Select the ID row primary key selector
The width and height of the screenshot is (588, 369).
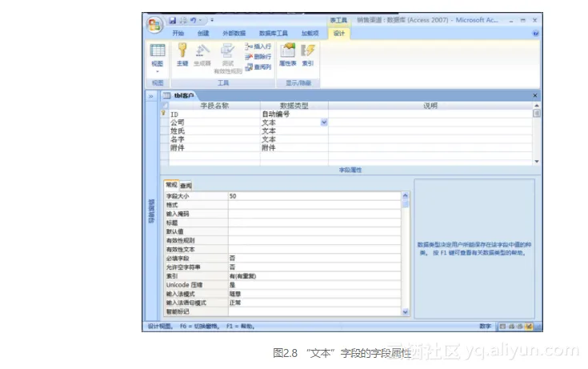tap(164, 114)
